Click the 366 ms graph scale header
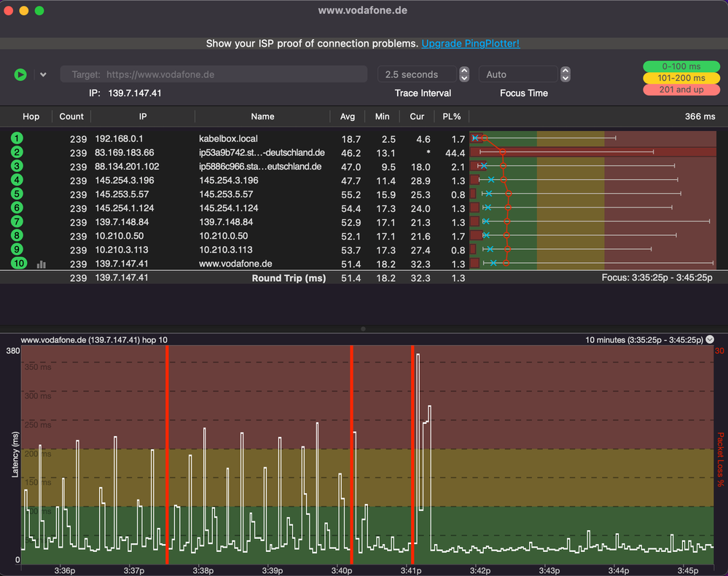The width and height of the screenshot is (728, 576). click(x=700, y=117)
